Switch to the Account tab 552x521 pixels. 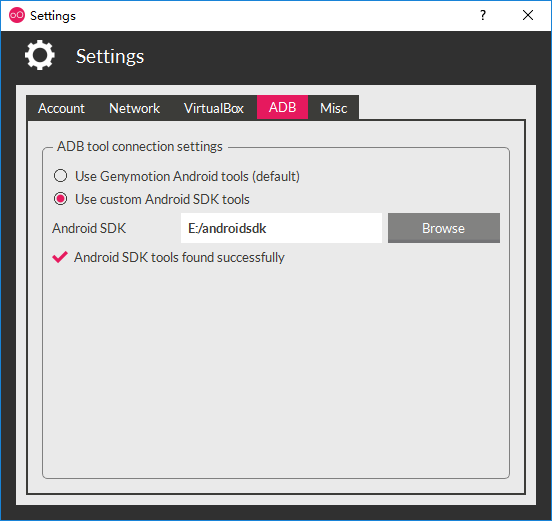click(61, 108)
